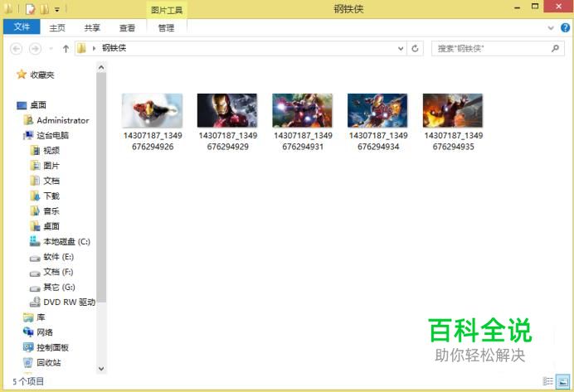Click navigation pane scroll down arrow
The width and height of the screenshot is (574, 392).
(x=101, y=369)
